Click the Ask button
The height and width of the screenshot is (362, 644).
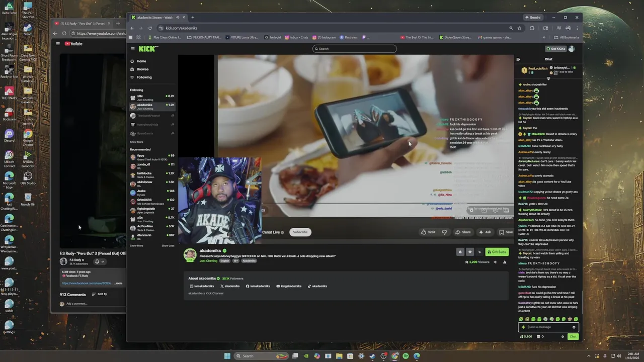tap(485, 232)
